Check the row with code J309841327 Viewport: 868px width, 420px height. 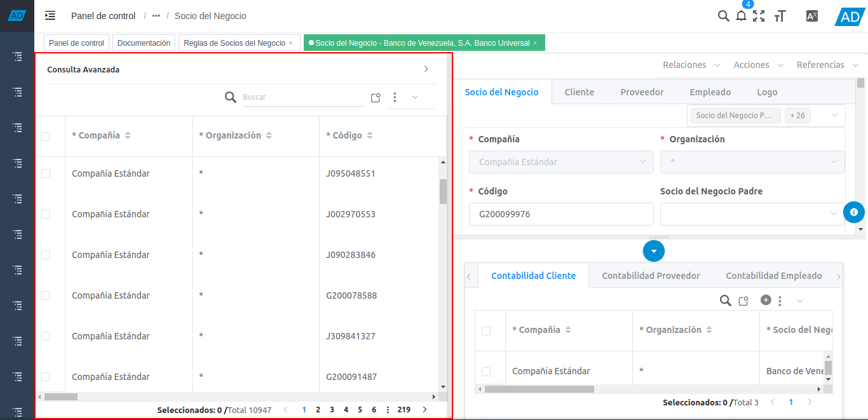click(x=46, y=336)
